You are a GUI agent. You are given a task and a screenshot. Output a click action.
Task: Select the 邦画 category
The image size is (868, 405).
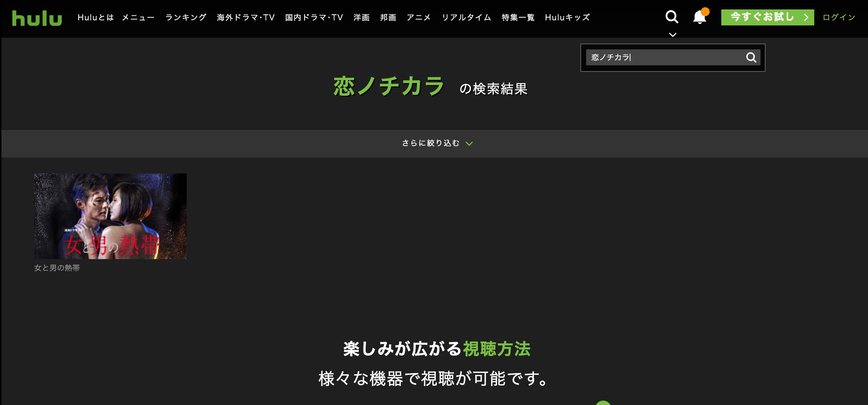pos(388,17)
